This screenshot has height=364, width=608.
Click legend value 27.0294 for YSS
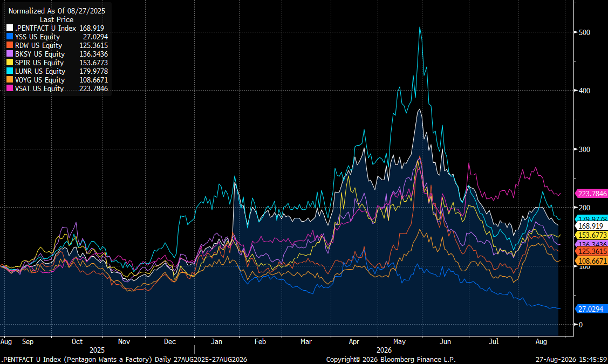coord(95,37)
